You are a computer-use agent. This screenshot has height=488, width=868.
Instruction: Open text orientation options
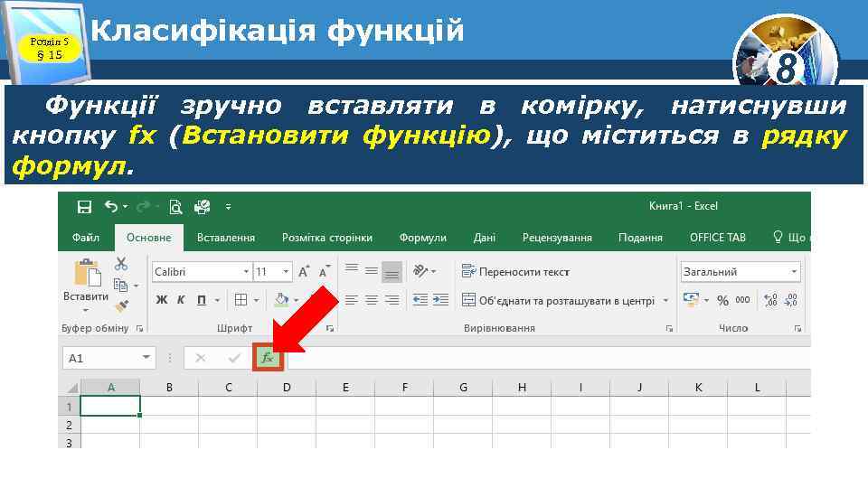[424, 270]
